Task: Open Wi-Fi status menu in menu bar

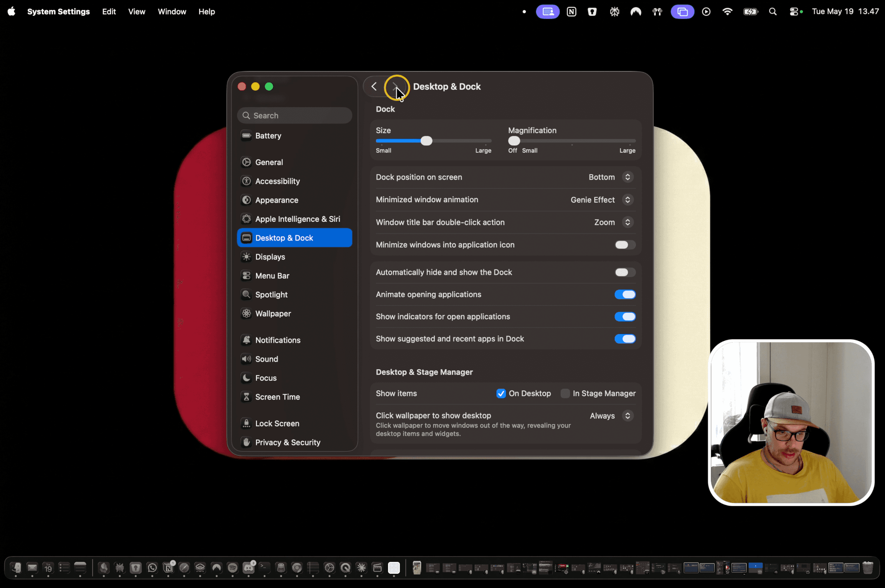Action: (727, 12)
